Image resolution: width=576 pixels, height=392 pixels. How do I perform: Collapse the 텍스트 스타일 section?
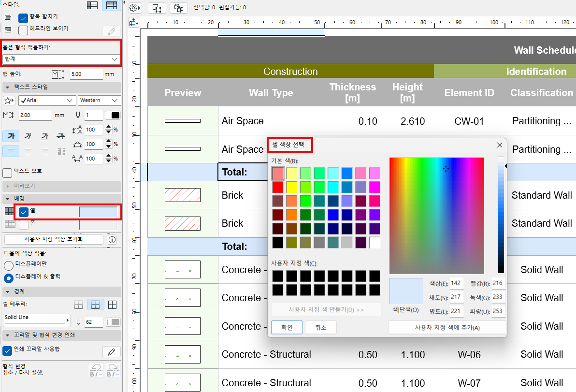(8, 87)
